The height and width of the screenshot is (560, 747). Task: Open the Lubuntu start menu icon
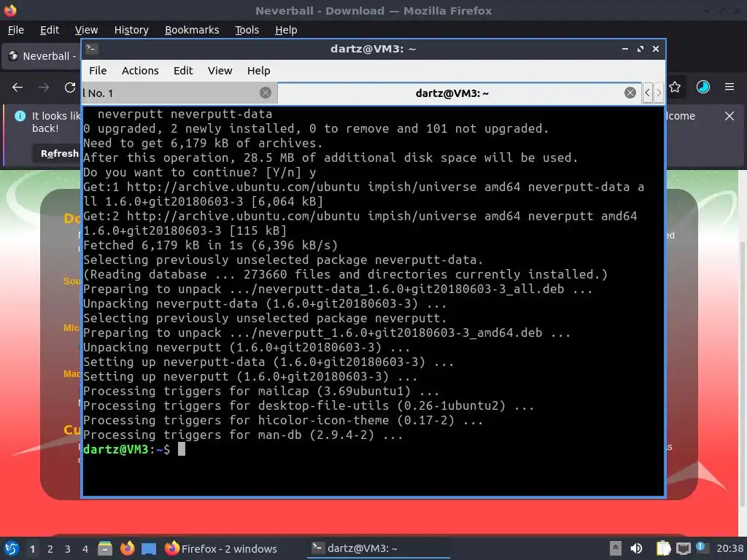(x=11, y=548)
